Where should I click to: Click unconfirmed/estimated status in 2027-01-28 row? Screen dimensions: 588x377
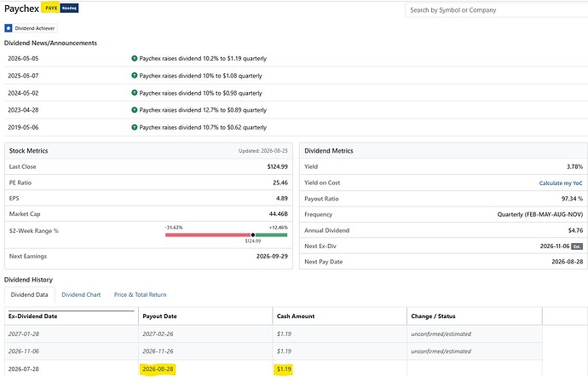point(441,333)
